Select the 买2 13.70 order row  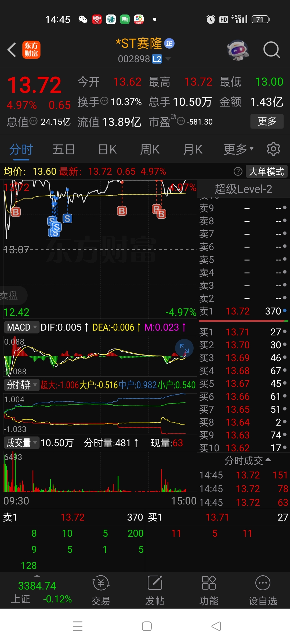point(243,345)
